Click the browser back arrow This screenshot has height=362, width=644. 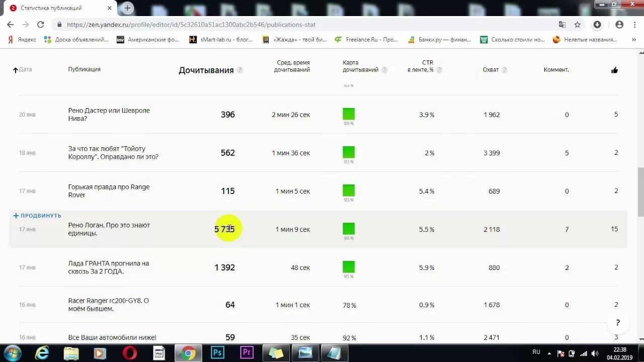10,25
